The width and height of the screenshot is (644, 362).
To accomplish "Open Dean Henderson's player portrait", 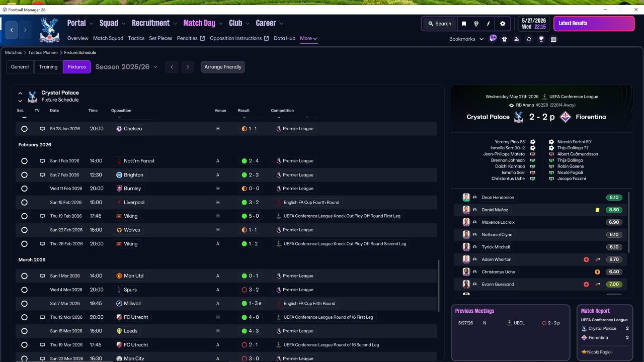I will point(466,198).
